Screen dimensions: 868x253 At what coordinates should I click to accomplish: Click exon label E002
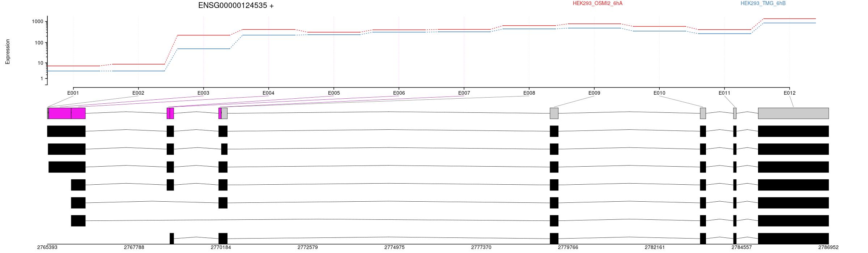[x=138, y=93]
